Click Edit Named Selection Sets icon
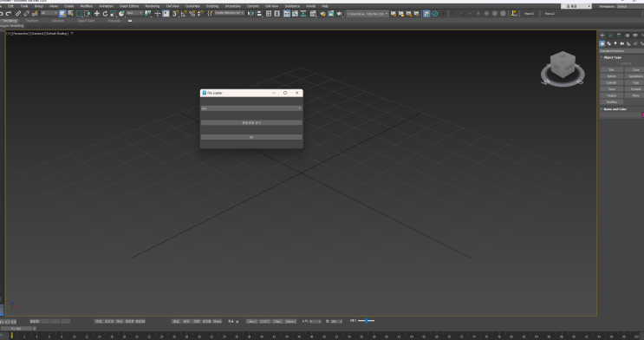Screen dimensions: 644x340 (210, 14)
